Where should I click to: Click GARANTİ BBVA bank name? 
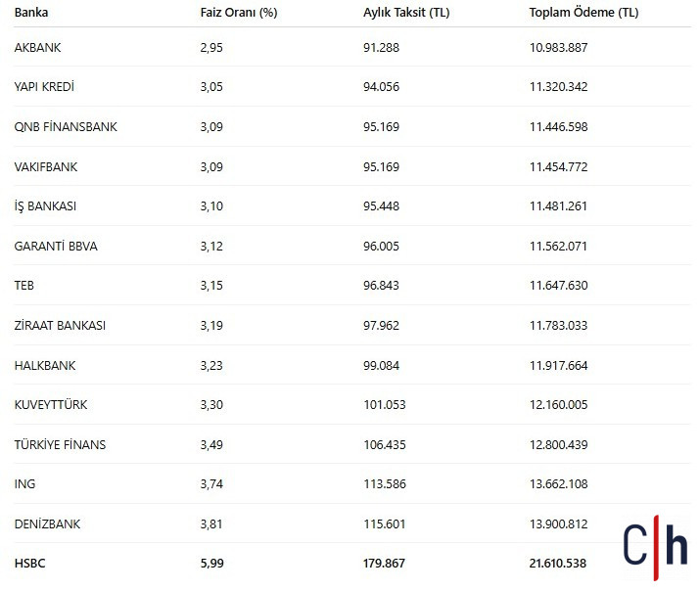(x=56, y=246)
